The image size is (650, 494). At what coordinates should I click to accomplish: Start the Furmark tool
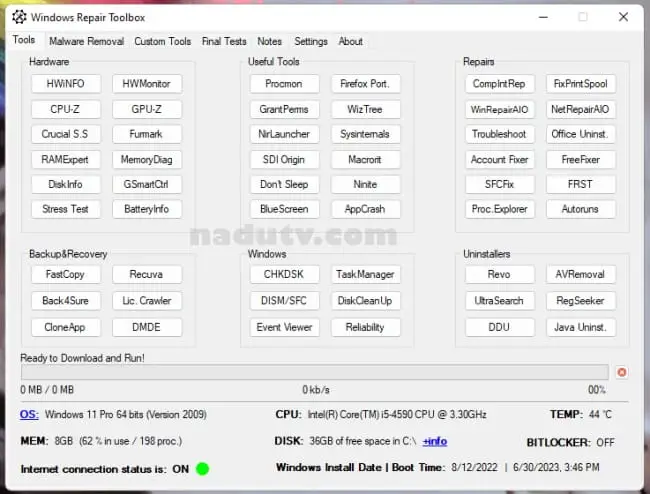(146, 134)
